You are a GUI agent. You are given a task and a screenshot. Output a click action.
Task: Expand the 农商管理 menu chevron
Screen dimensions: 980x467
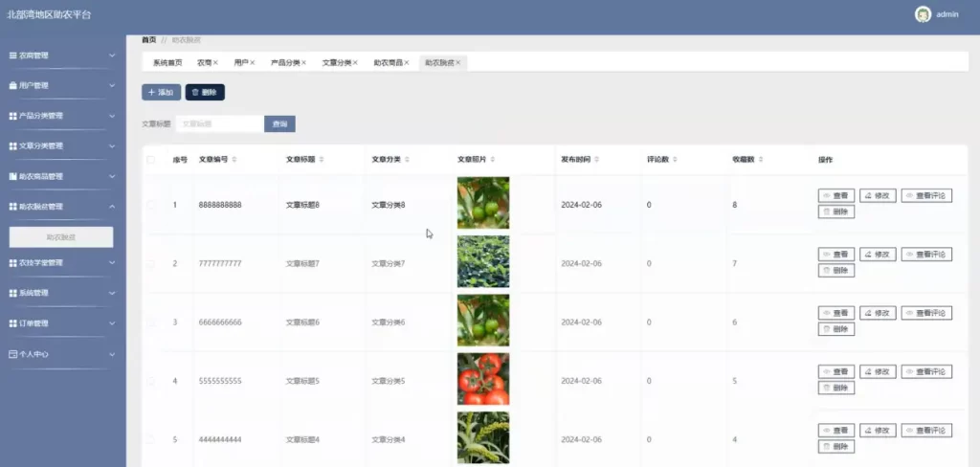[113, 56]
